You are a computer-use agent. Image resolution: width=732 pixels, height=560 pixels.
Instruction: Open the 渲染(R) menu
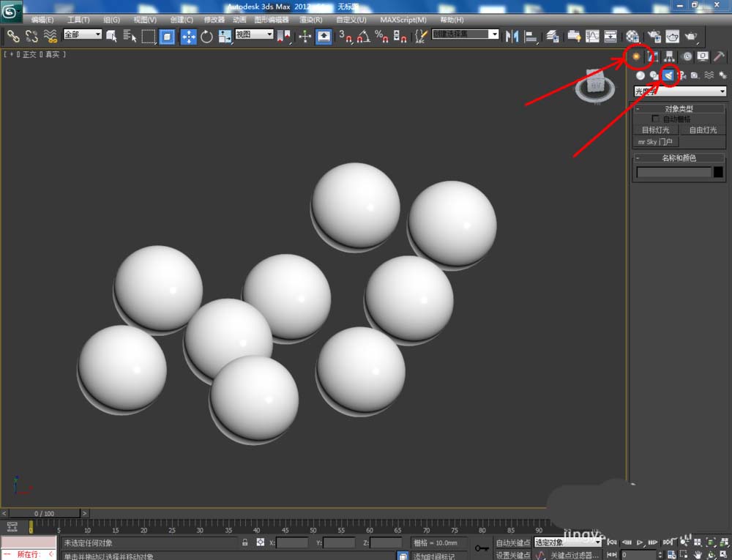pyautogui.click(x=310, y=20)
